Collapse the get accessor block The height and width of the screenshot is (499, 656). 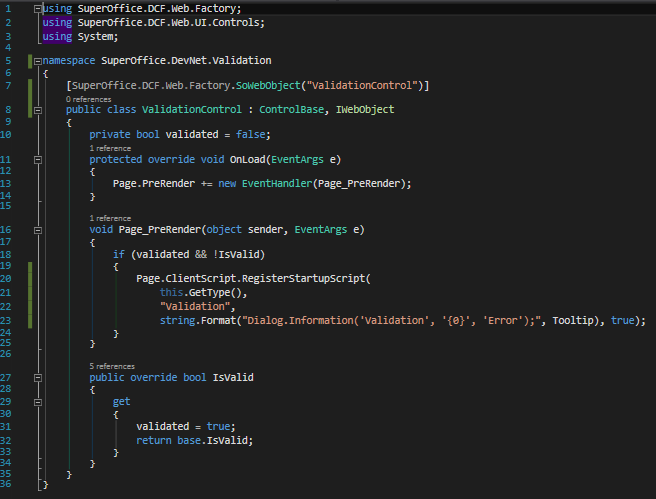pyautogui.click(x=38, y=402)
